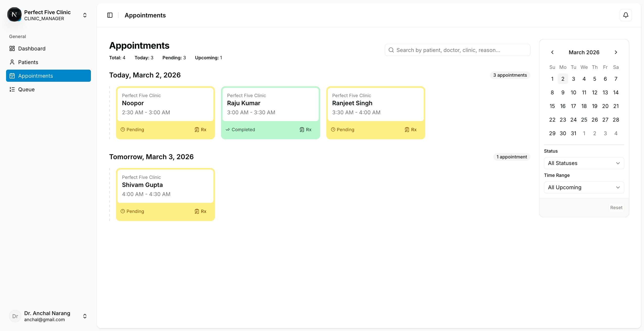Click the completed checkmark on Raju Kumar's appointment

point(228,129)
